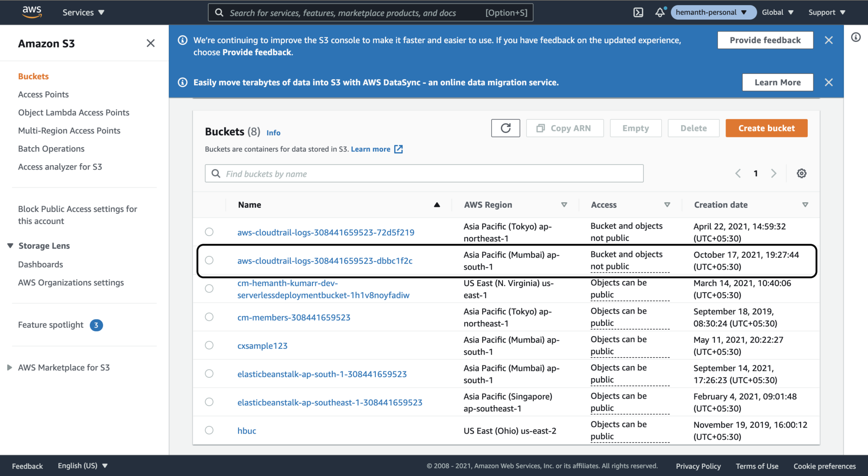Dismiss the AWS DataSync banner
This screenshot has height=476, width=868.
[x=829, y=82]
